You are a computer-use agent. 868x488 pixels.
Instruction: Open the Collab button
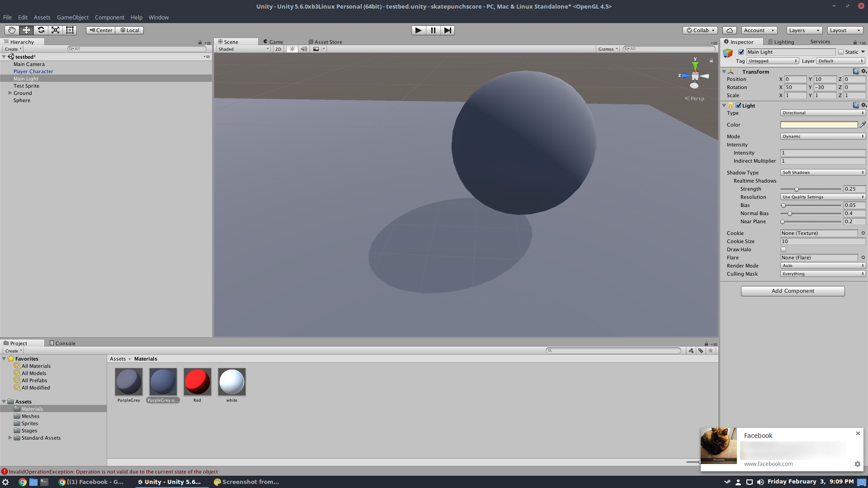[x=700, y=30]
